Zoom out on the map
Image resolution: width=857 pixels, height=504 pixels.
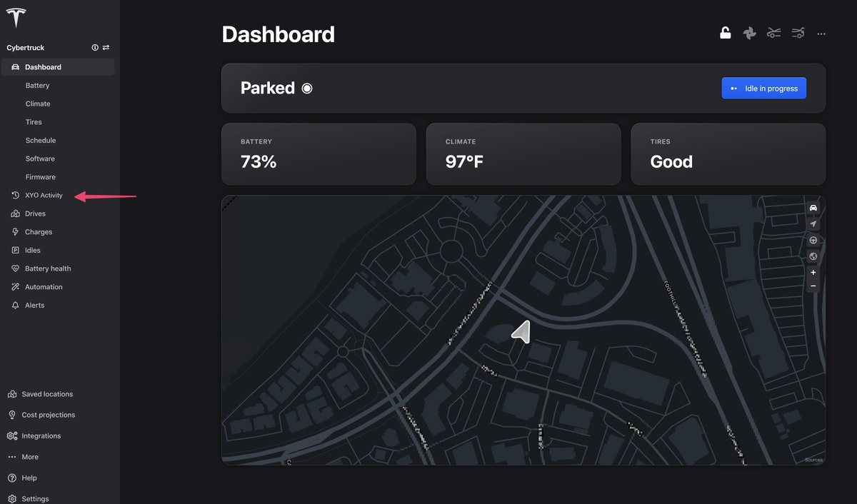813,286
